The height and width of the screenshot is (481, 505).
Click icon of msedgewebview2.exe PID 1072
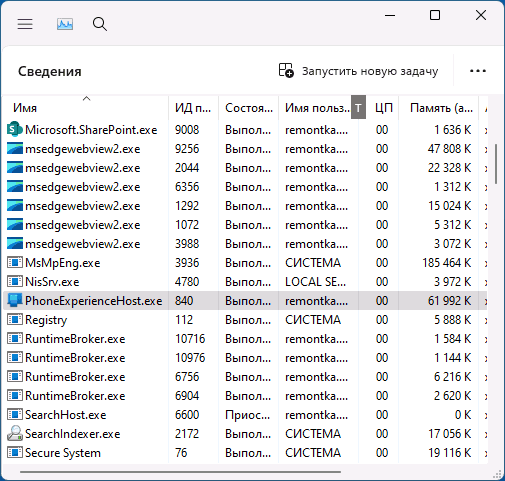15,225
